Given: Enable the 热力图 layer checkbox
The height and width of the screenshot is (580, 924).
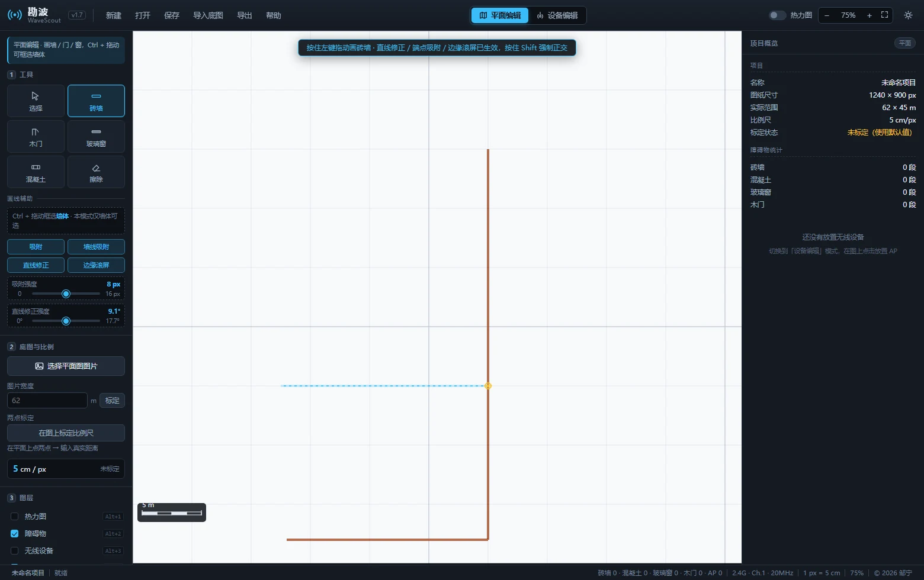Looking at the screenshot, I should [x=15, y=517].
